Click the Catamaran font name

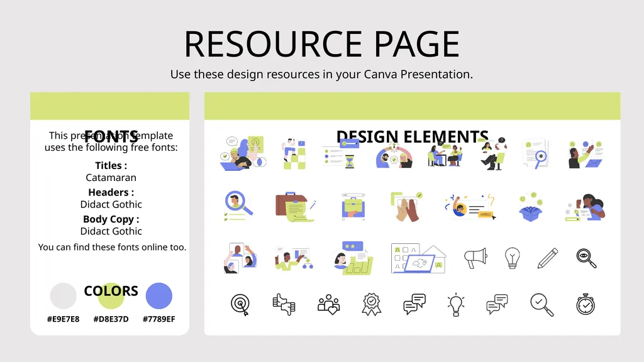point(111,178)
